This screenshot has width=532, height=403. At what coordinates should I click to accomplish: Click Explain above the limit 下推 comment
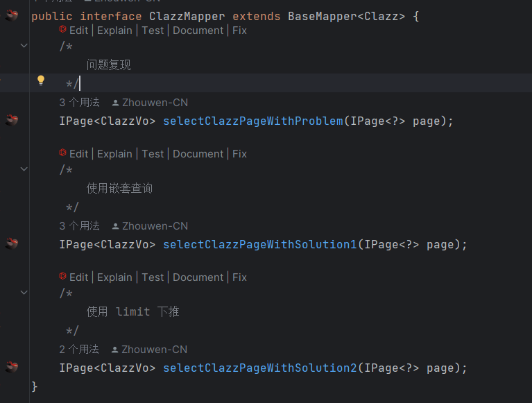pos(114,277)
